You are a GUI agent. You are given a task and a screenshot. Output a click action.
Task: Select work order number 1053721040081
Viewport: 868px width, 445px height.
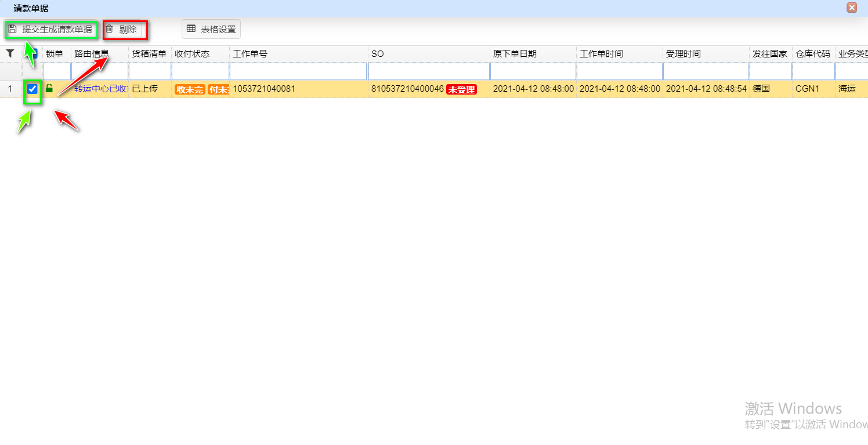(264, 89)
